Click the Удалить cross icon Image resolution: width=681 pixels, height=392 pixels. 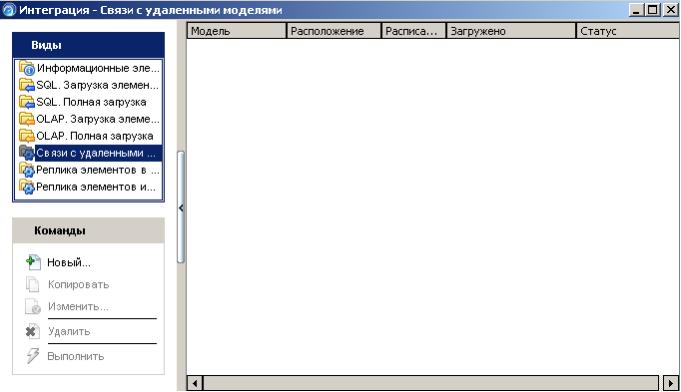(x=32, y=331)
